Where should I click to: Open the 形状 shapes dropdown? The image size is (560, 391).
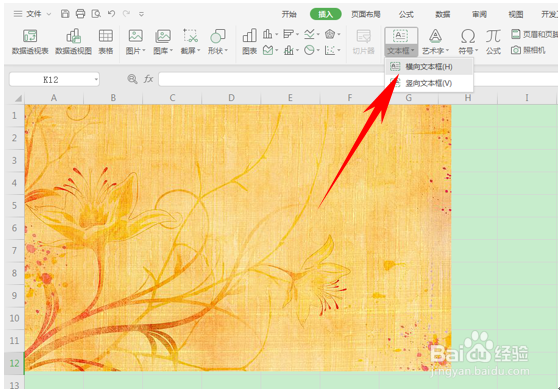point(218,42)
